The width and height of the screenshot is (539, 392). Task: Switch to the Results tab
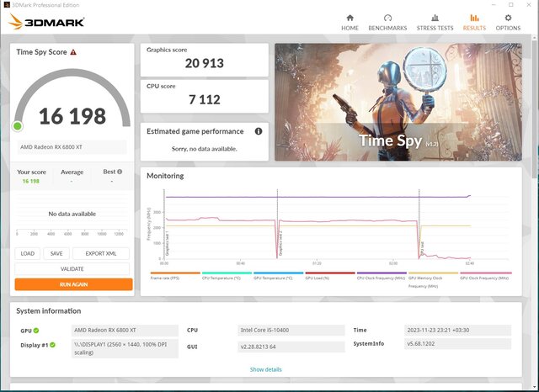[x=474, y=22]
